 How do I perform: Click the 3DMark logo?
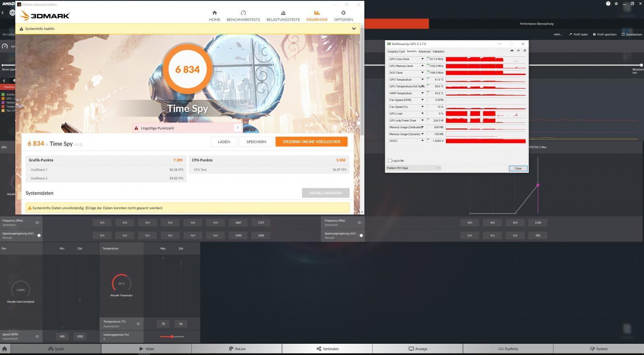[x=45, y=16]
